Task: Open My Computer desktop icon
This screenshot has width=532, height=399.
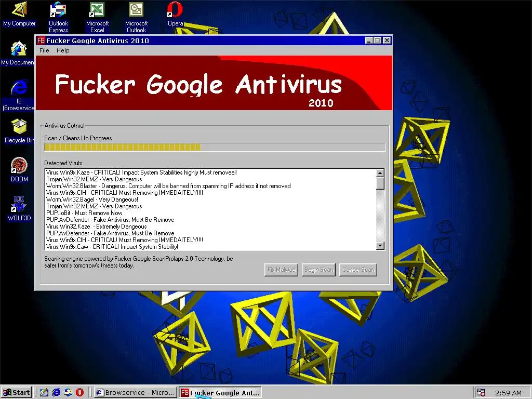Action: pos(19,14)
